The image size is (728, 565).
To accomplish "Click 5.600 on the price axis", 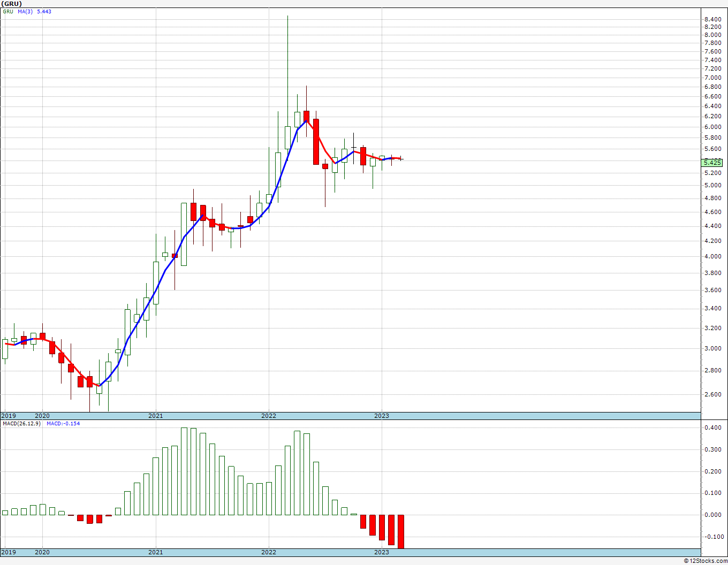I will (712, 149).
